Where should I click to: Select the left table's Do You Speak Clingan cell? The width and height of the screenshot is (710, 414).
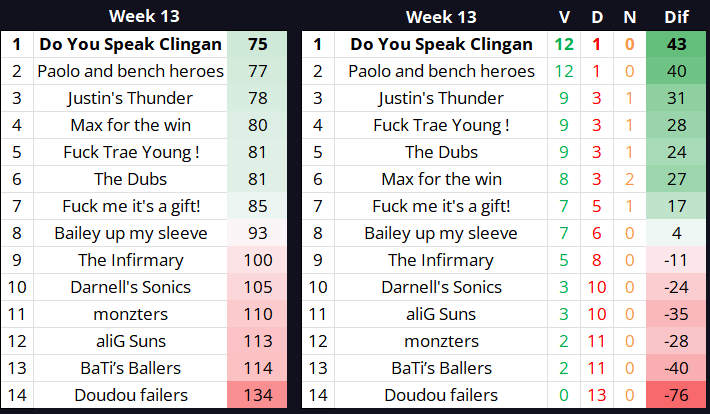pyautogui.click(x=130, y=44)
